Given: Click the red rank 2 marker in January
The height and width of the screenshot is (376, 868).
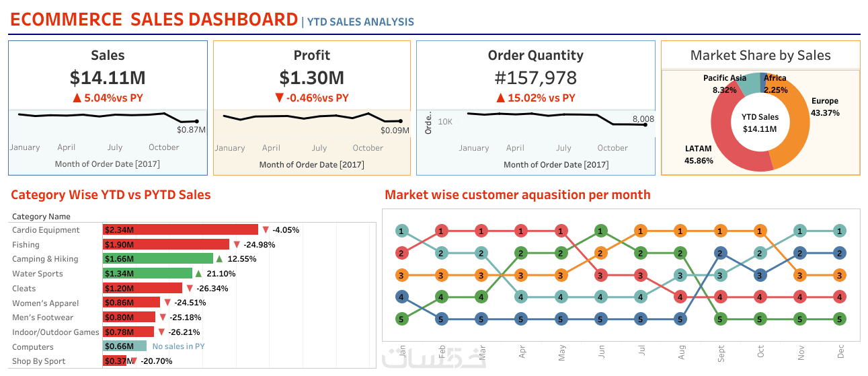Looking at the screenshot, I should (401, 253).
